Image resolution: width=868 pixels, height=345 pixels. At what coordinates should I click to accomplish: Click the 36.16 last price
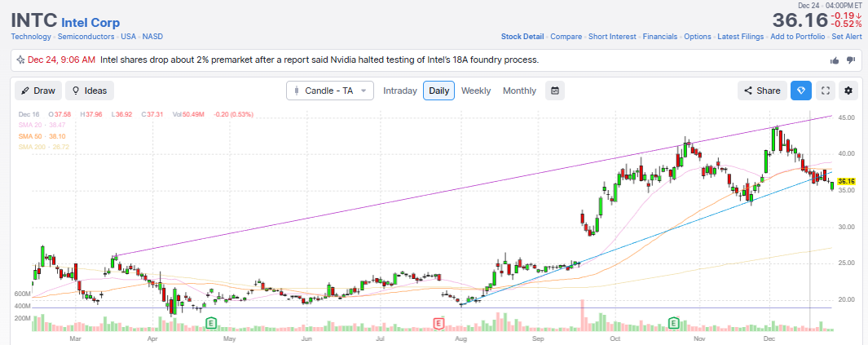coord(800,20)
